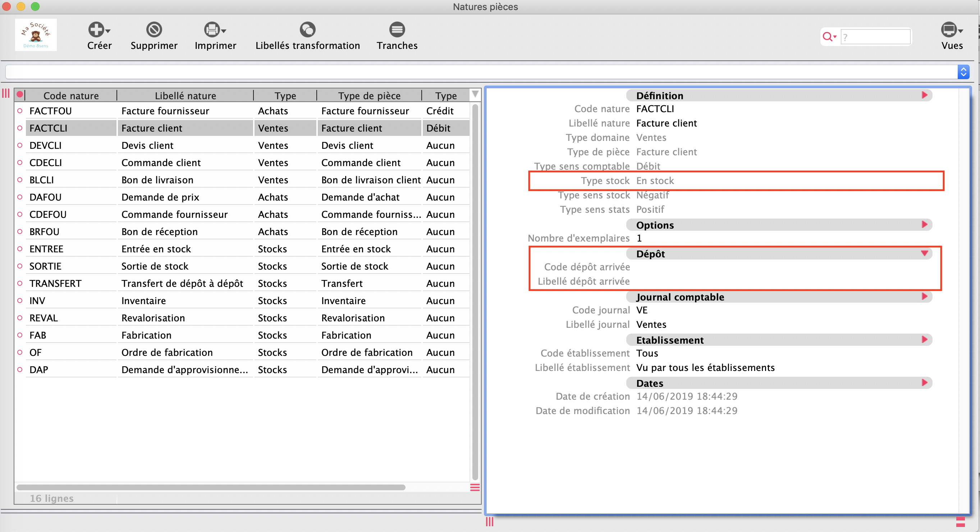Sort by Libellé nature column header
The width and height of the screenshot is (980, 532).
tap(185, 96)
